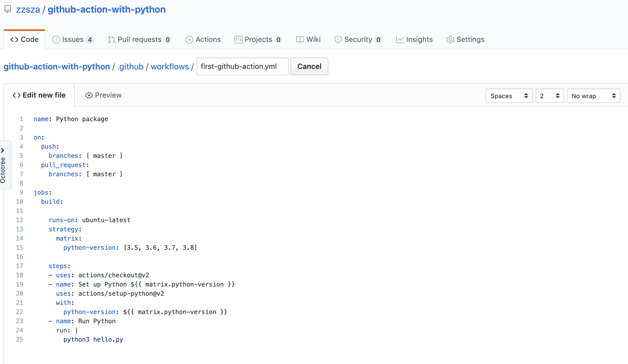Click the Settings gear icon
This screenshot has width=628, height=364.
point(450,40)
